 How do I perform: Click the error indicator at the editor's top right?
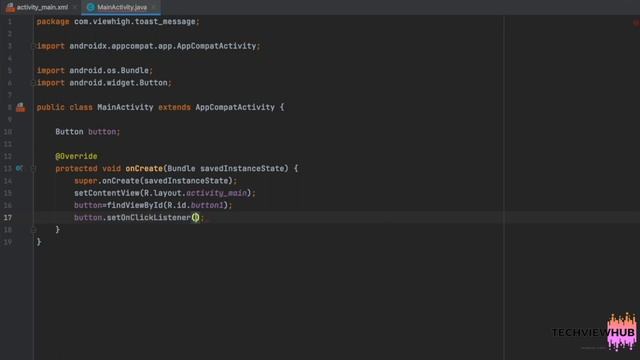point(636,23)
